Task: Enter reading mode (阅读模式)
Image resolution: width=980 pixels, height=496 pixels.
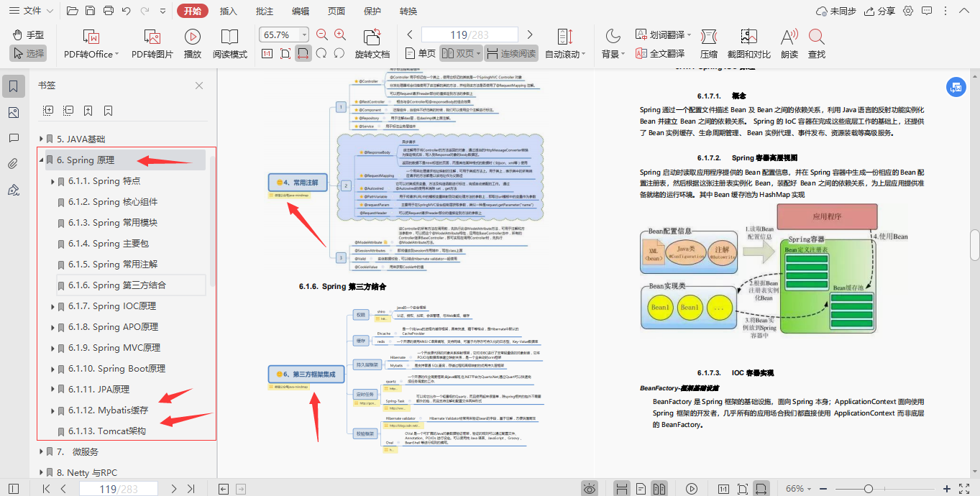Action: tap(229, 44)
